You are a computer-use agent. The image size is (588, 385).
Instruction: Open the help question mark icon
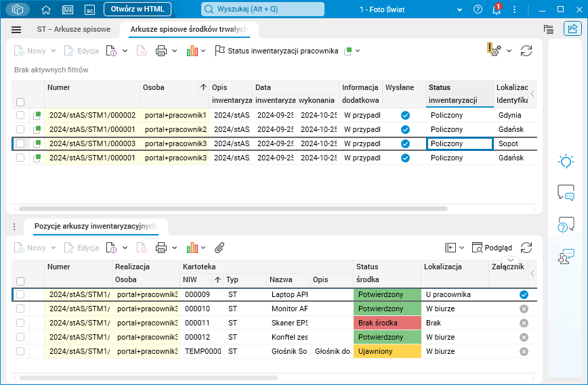pos(478,9)
